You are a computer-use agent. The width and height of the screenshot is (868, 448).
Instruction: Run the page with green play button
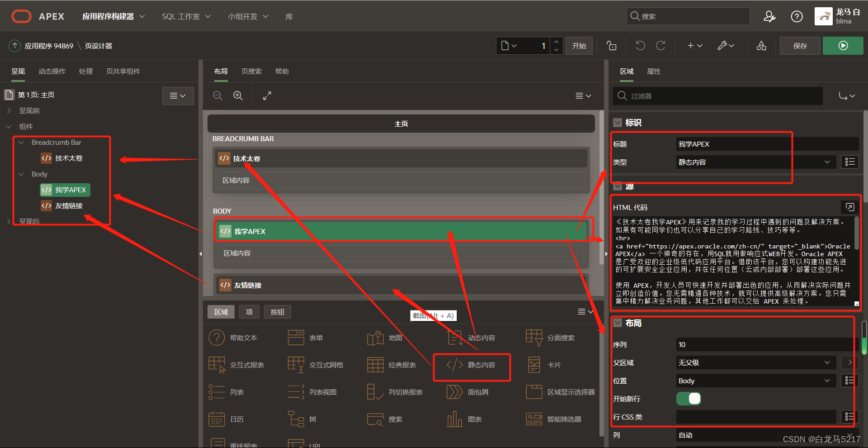(843, 46)
